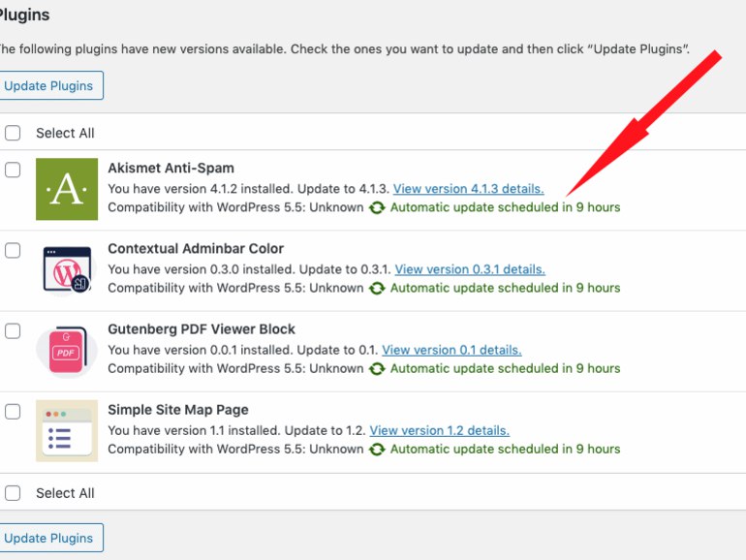Click the Gutenberg PDF Viewer Block name
This screenshot has width=746, height=560.
[x=202, y=329]
